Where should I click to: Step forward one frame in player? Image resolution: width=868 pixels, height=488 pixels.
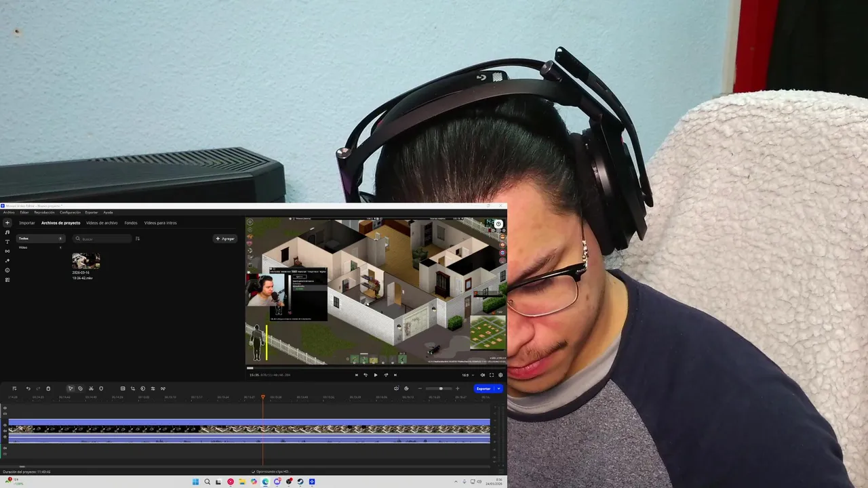click(386, 375)
